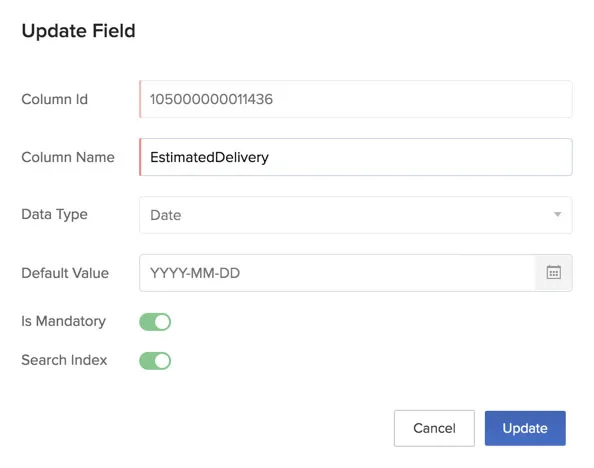This screenshot has height=468, width=594.
Task: Open the calendar date picker icon
Action: point(553,272)
